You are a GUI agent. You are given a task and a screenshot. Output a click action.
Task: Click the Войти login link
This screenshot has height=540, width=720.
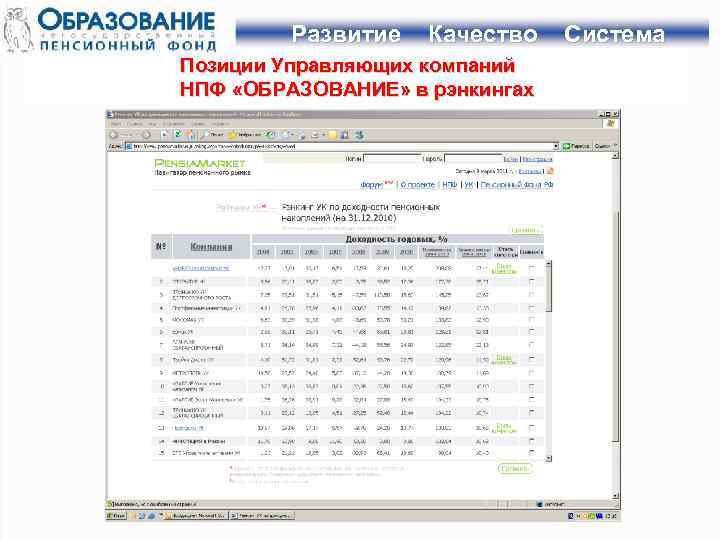511,159
